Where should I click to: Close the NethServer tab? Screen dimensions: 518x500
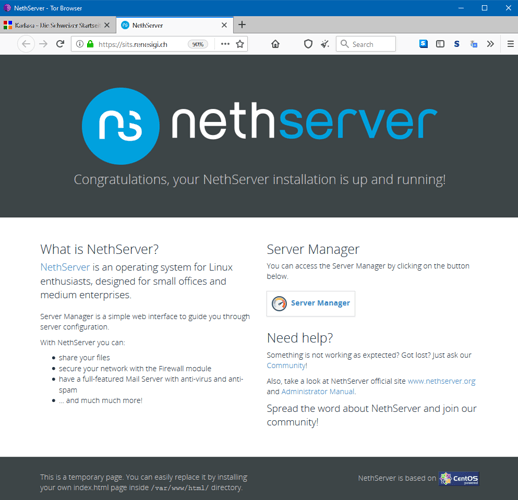point(224,25)
